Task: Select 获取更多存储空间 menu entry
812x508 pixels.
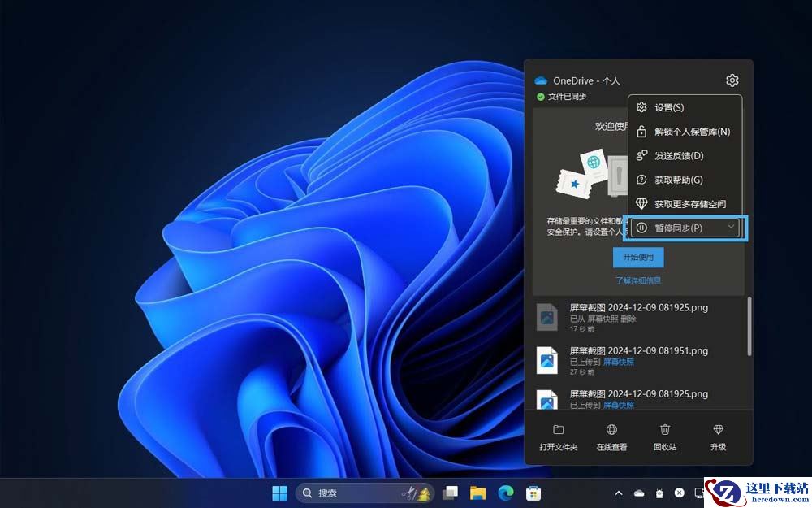Action: 685,204
